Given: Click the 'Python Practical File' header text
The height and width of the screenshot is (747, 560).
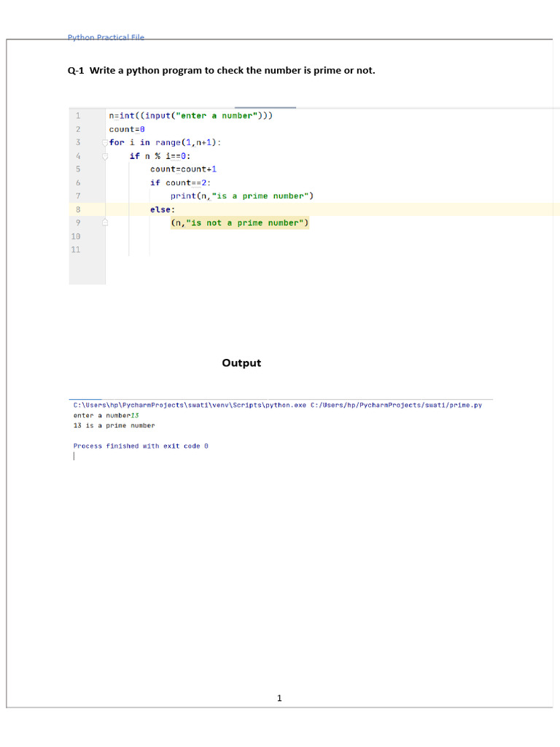Looking at the screenshot, I should click(x=106, y=36).
